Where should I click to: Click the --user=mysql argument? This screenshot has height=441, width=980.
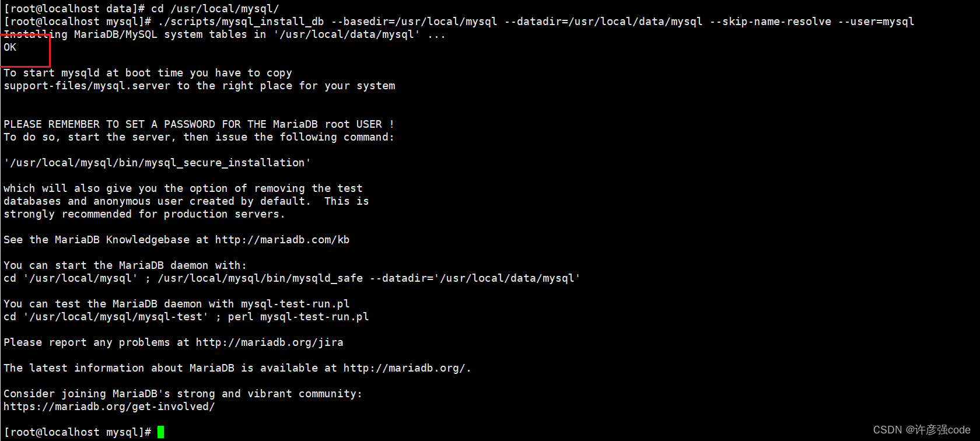pyautogui.click(x=876, y=22)
